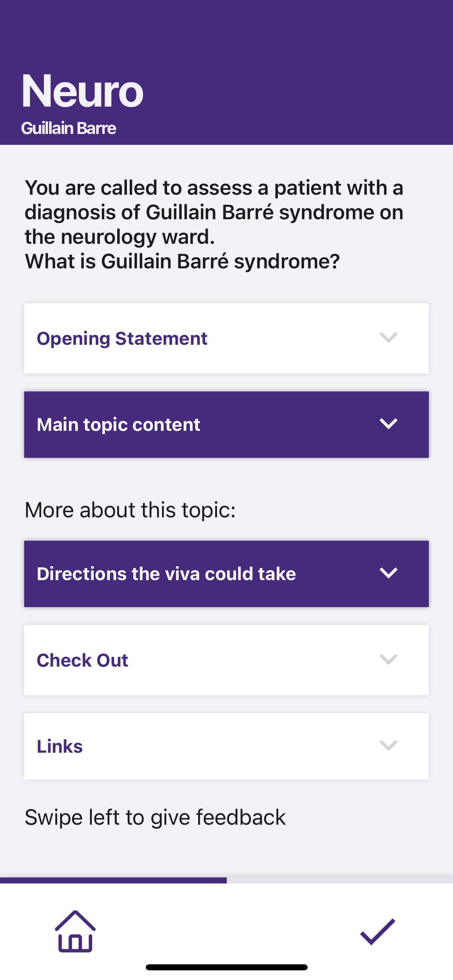Click the grey chevron next to Check Out
Viewport: 453px width, 980px height.
pos(388,659)
